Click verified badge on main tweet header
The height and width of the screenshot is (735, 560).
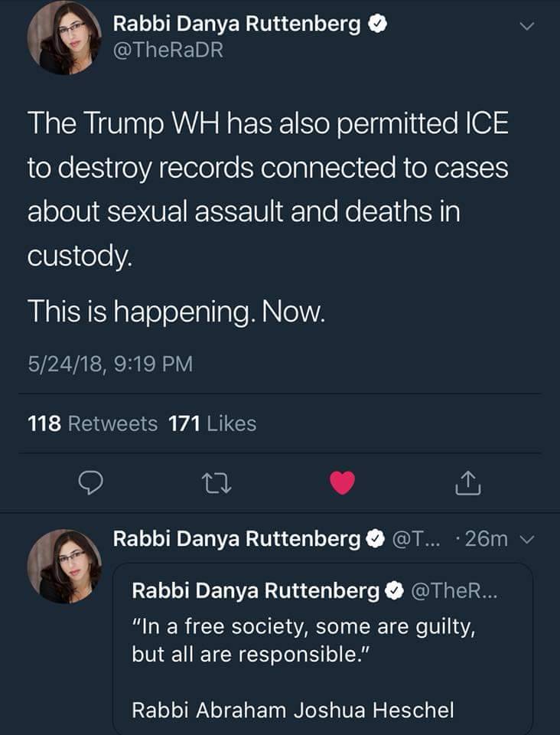click(377, 24)
